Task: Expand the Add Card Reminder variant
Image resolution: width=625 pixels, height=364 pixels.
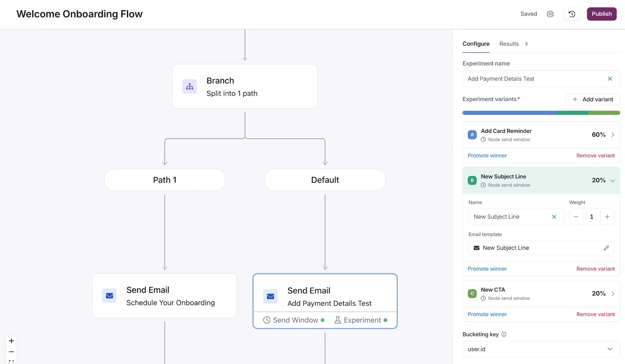Action: click(612, 135)
